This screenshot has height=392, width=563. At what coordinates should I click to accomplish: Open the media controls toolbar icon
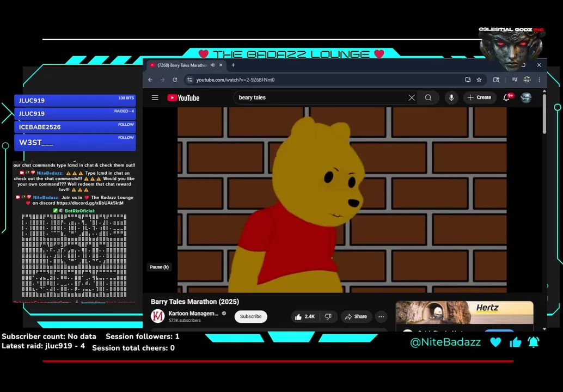[x=515, y=79]
